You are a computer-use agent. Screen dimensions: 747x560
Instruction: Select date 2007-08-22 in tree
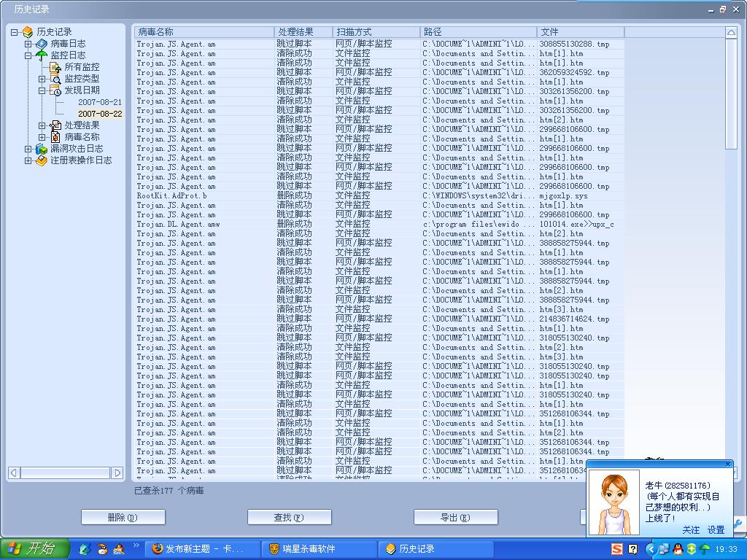[x=100, y=114]
